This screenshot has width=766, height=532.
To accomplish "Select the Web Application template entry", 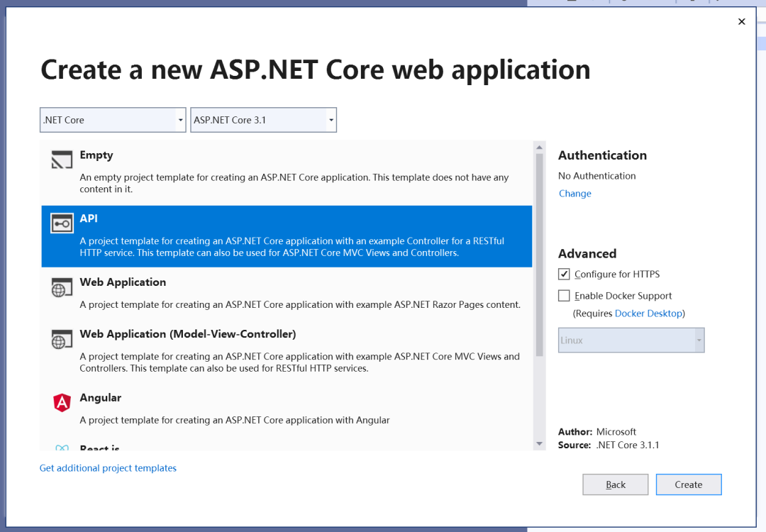I will tap(287, 293).
